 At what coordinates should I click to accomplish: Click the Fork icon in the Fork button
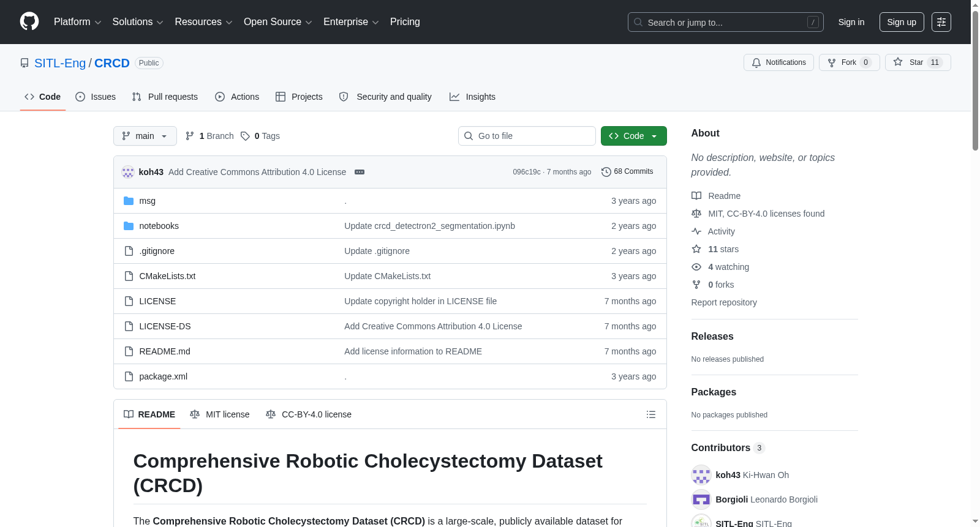pos(832,62)
